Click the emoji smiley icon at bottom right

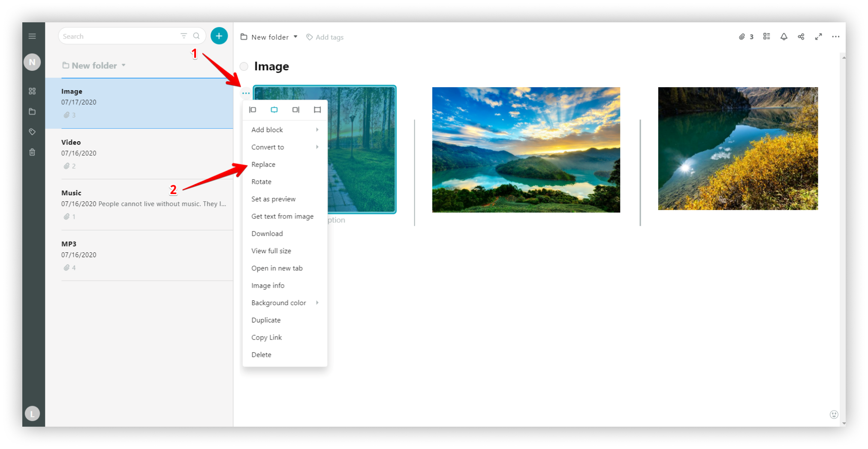834,415
